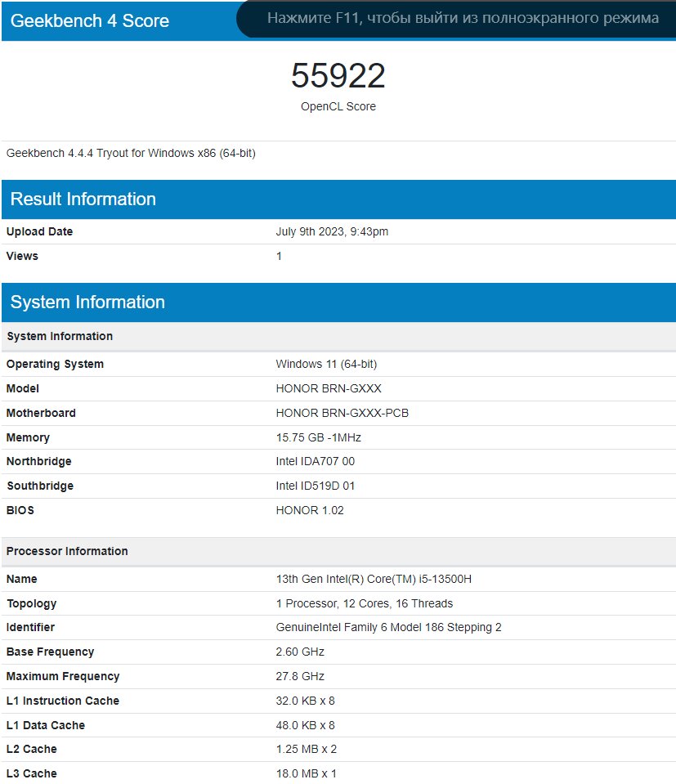Click the L3 Cache label
Image resolution: width=676 pixels, height=784 pixels.
pos(32,773)
